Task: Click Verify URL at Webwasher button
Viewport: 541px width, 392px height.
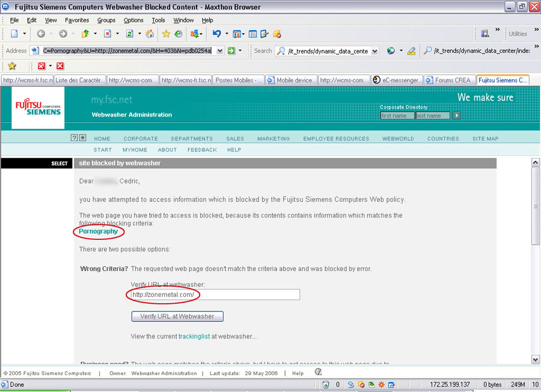Action: [177, 316]
